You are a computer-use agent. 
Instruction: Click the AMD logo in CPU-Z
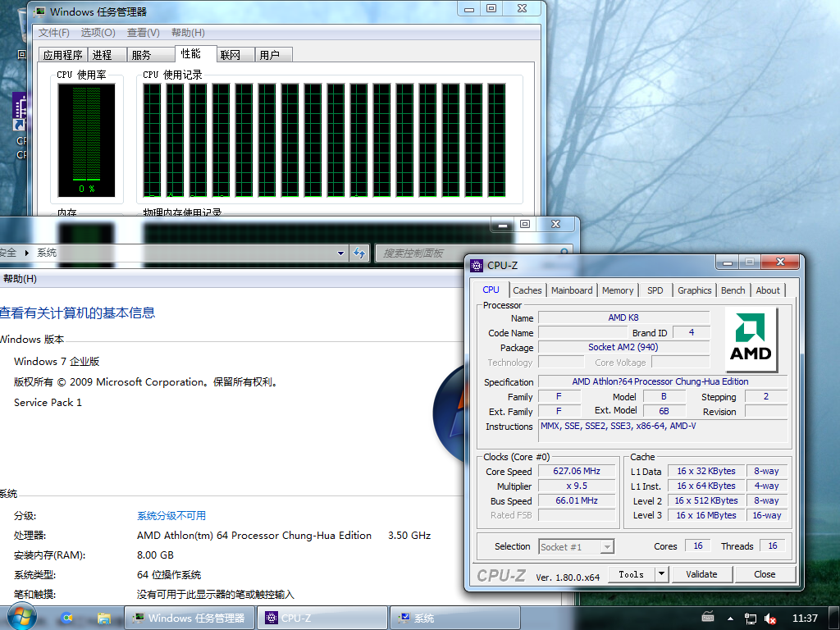(751, 339)
